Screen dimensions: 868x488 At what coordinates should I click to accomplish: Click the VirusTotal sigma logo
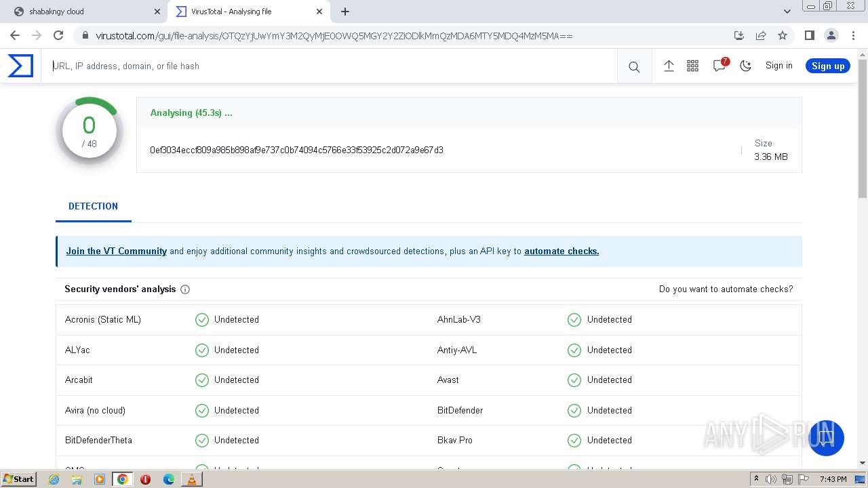[20, 66]
